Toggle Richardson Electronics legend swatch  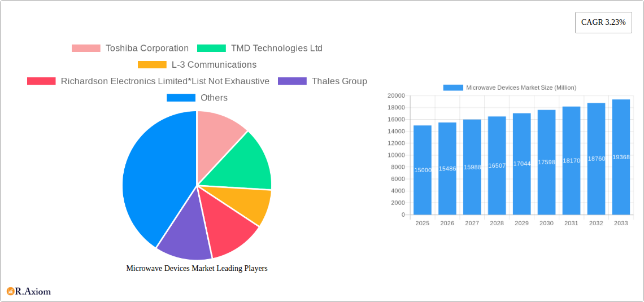click(41, 81)
